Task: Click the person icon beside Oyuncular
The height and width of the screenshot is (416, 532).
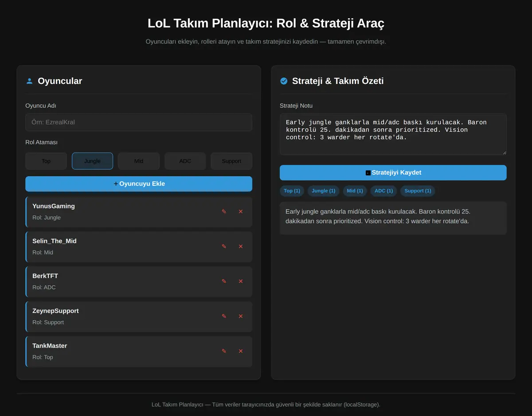Action: point(29,81)
